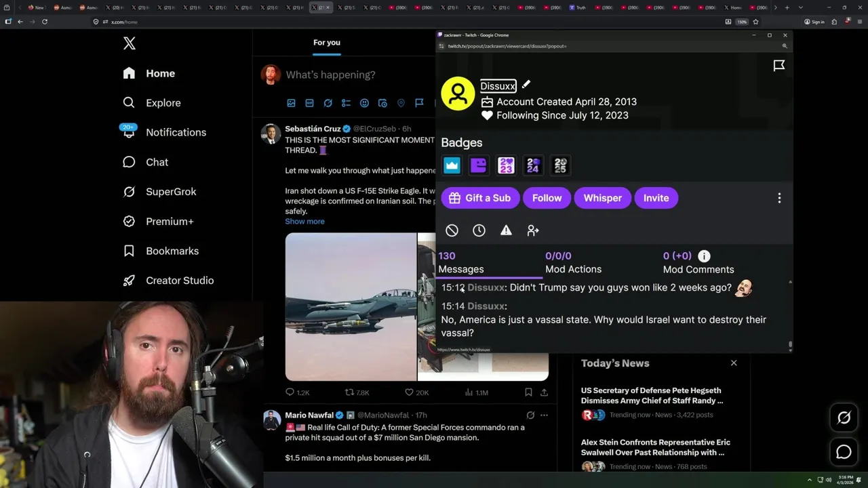Click the 2025 badge in Badges row

point(560,165)
